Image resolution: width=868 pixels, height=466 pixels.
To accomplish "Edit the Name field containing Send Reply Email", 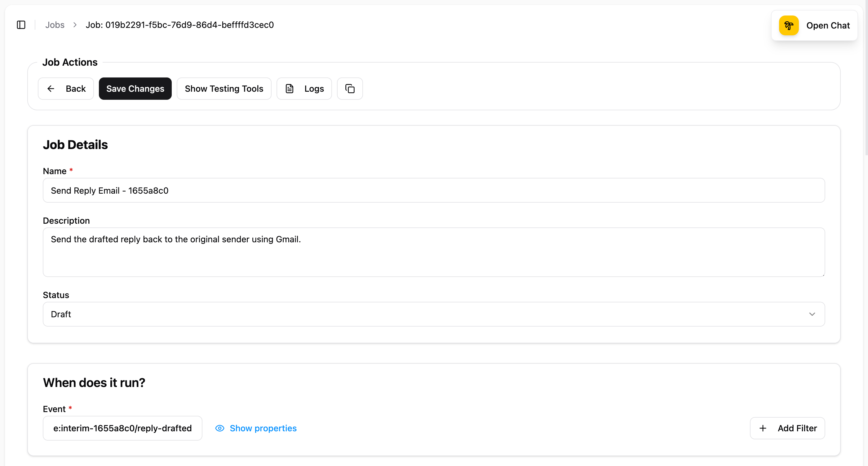I will coord(433,190).
